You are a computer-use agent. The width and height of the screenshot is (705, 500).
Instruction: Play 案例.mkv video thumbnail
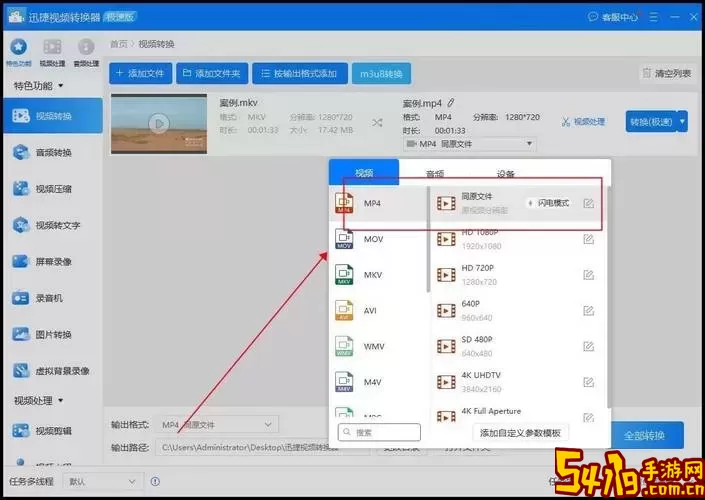pos(159,123)
